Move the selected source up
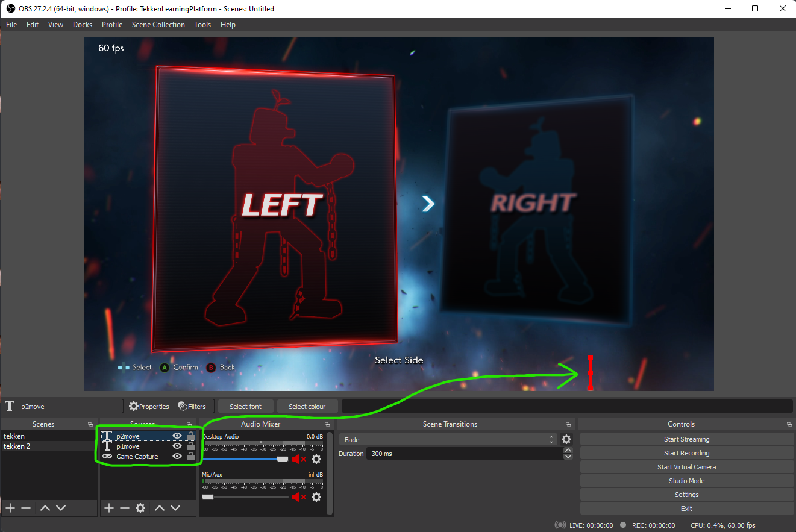 click(160, 508)
